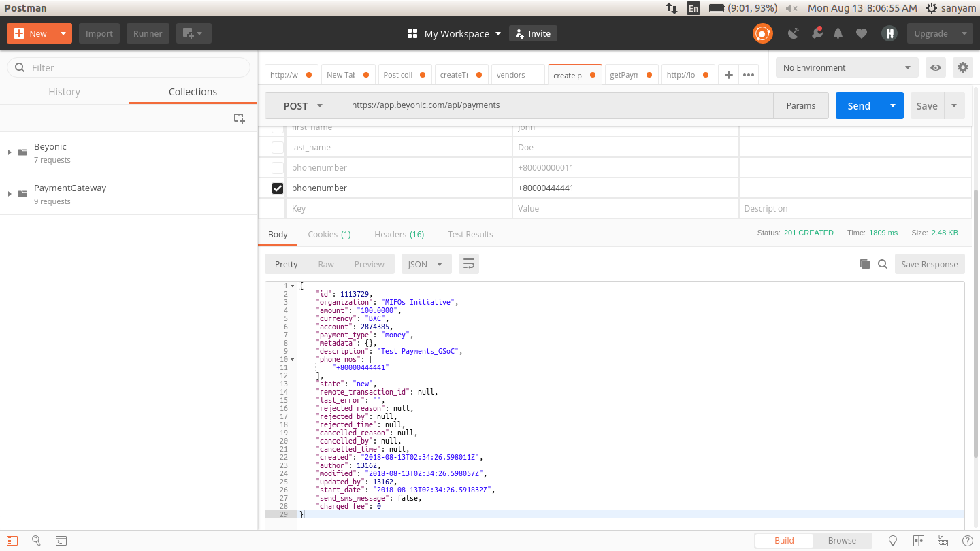The height and width of the screenshot is (551, 980).
Task: Click the empty Key field in new row
Action: click(x=399, y=208)
